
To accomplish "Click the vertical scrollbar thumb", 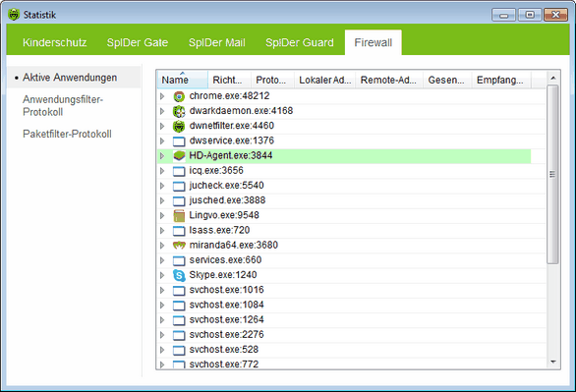I will pos(552,174).
